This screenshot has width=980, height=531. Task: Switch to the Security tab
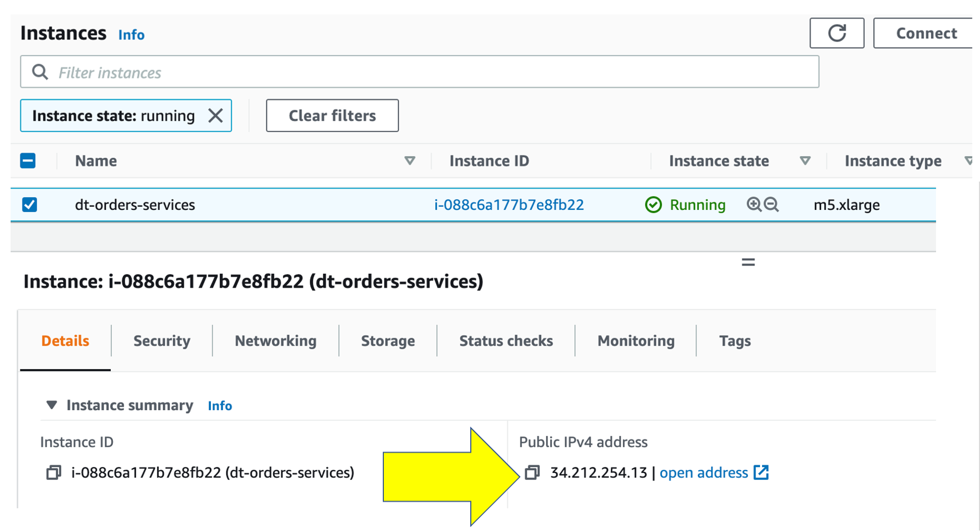tap(162, 341)
